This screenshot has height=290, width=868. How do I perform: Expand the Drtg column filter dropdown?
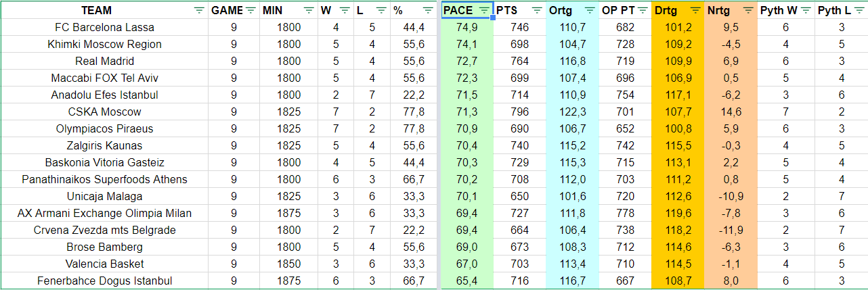(x=695, y=10)
